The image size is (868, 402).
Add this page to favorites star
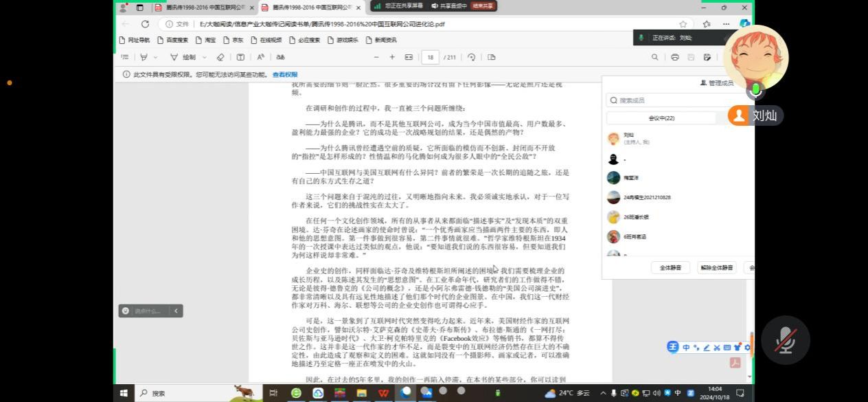[x=683, y=24]
